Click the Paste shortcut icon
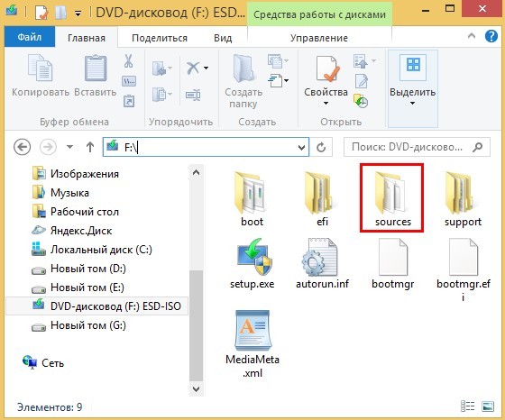 click(x=129, y=101)
